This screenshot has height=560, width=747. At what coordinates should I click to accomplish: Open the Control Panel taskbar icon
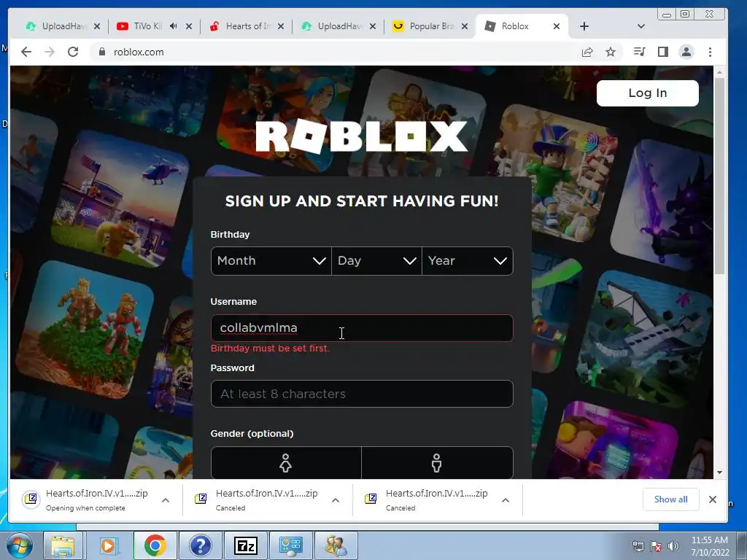point(290,545)
